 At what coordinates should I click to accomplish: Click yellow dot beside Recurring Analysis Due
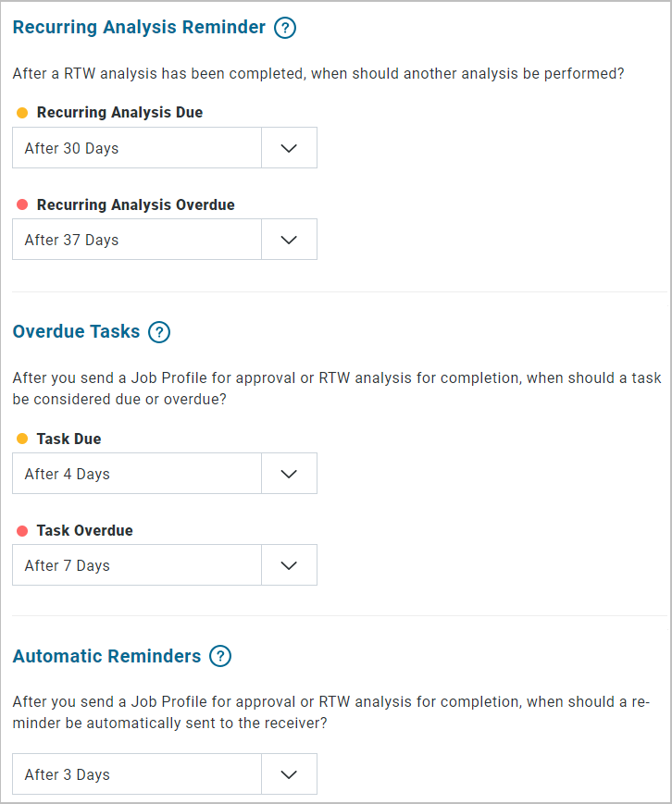tap(22, 113)
